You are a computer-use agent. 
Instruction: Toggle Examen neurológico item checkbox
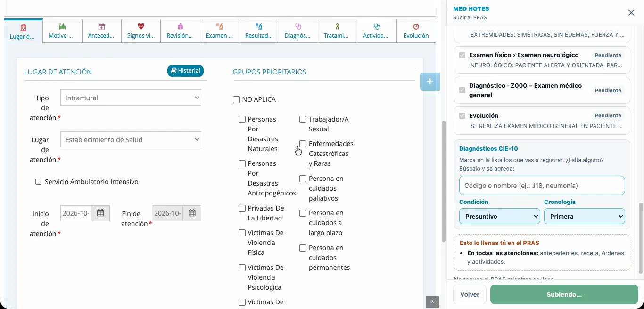pyautogui.click(x=462, y=55)
